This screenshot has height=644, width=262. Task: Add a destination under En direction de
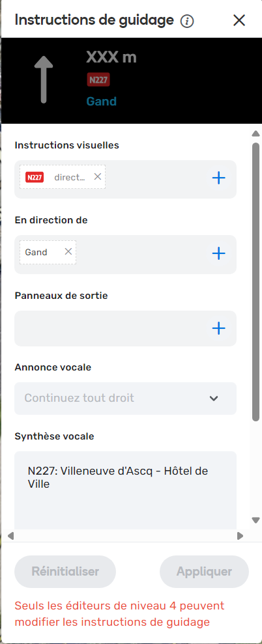coord(219,253)
